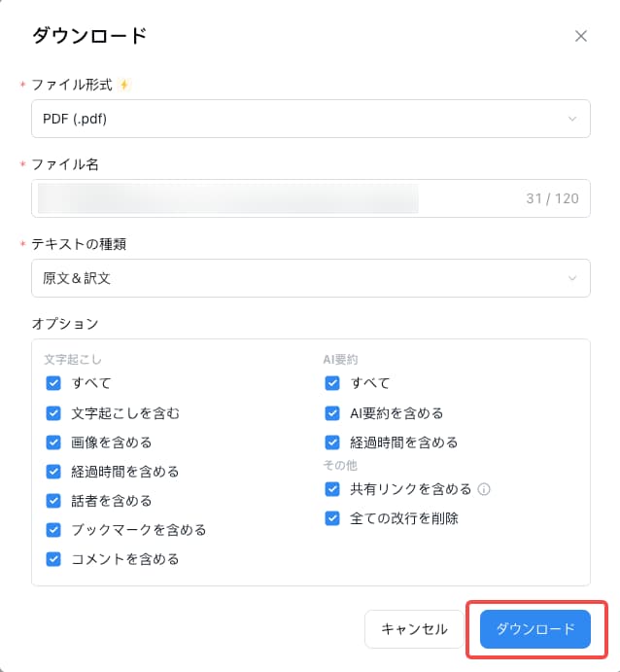Toggle ブックマークを含める checkbox

point(53,530)
